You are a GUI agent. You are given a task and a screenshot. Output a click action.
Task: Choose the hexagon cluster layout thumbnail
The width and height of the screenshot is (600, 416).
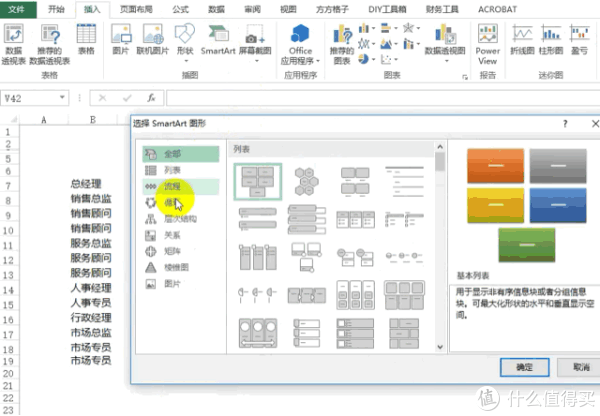click(x=307, y=182)
